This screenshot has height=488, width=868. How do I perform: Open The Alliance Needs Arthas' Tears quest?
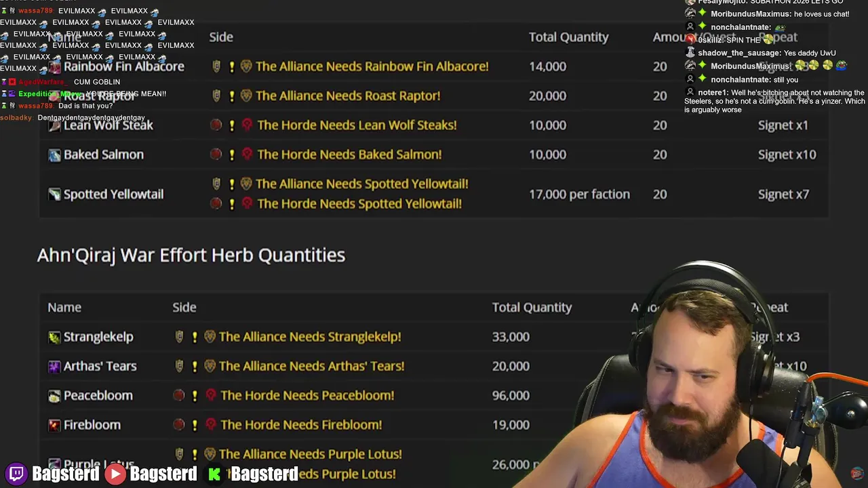pos(311,366)
